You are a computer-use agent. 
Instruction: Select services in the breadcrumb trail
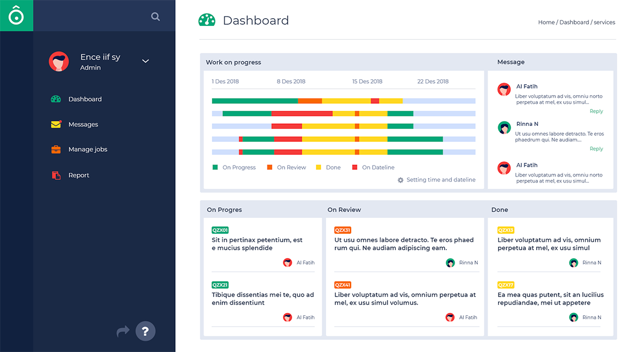point(603,22)
